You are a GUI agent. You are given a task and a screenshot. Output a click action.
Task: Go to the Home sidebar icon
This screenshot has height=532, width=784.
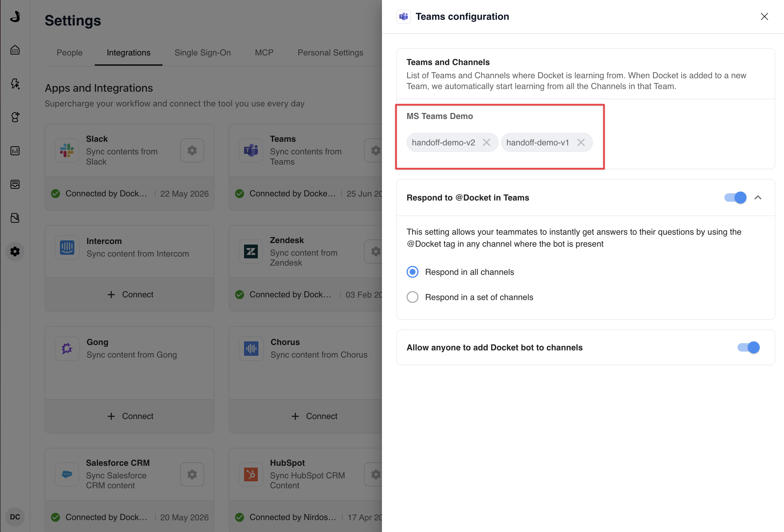point(15,50)
